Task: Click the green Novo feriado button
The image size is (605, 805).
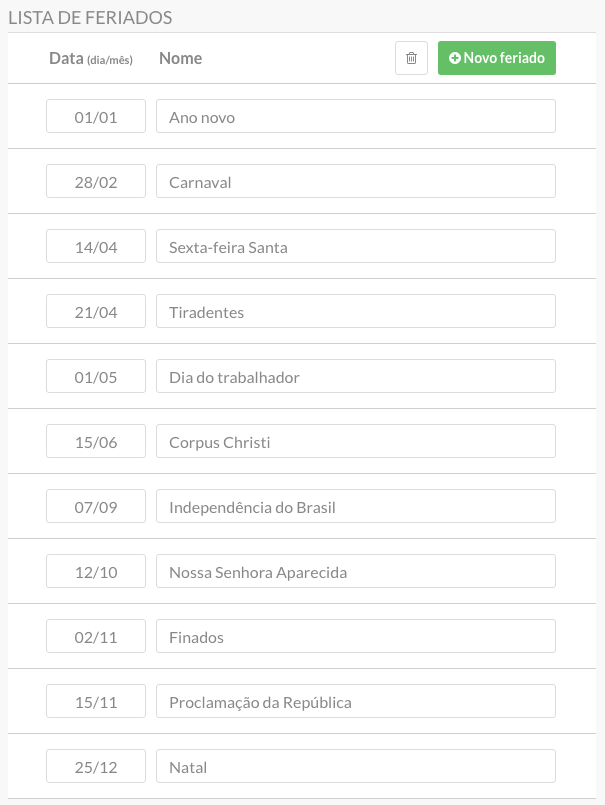Action: 497,58
